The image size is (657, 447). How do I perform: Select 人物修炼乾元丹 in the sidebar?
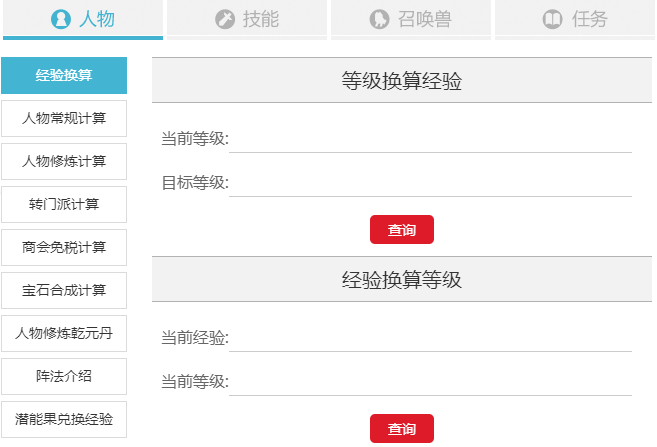pos(64,334)
